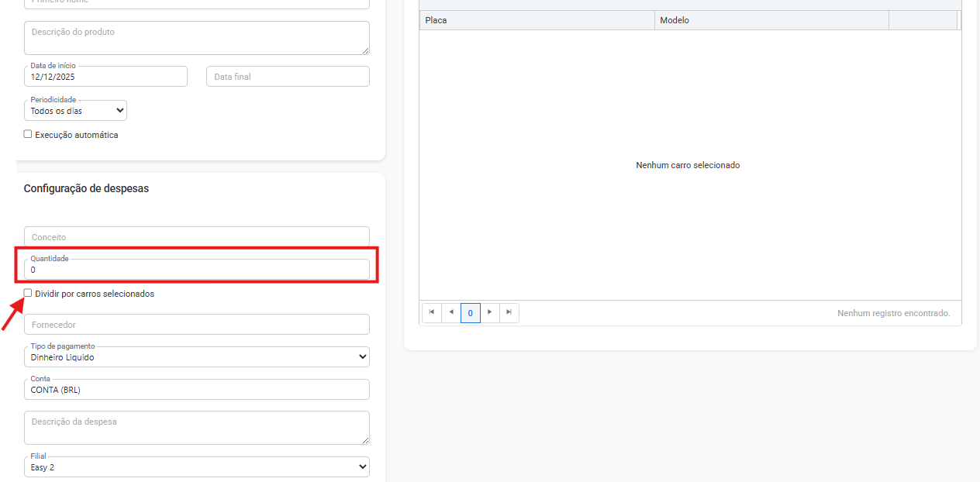Screen dimensions: 980x482
Task: Select the Data final date field
Action: [288, 77]
